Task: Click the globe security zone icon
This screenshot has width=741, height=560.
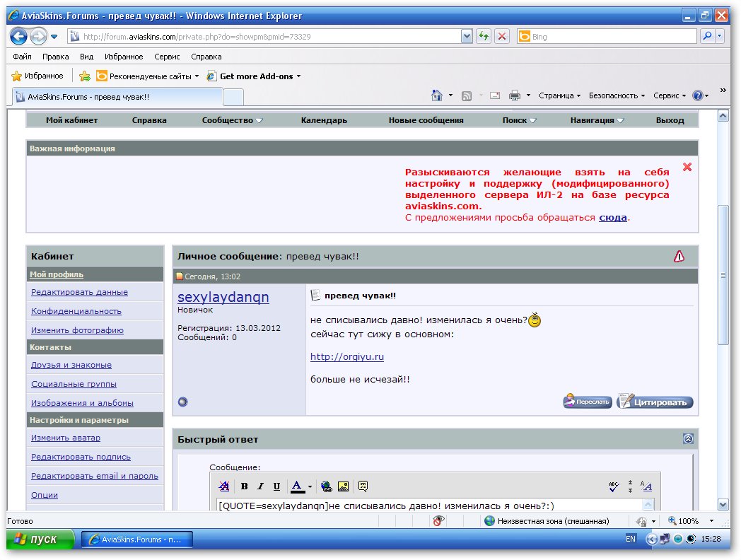Action: click(x=489, y=521)
